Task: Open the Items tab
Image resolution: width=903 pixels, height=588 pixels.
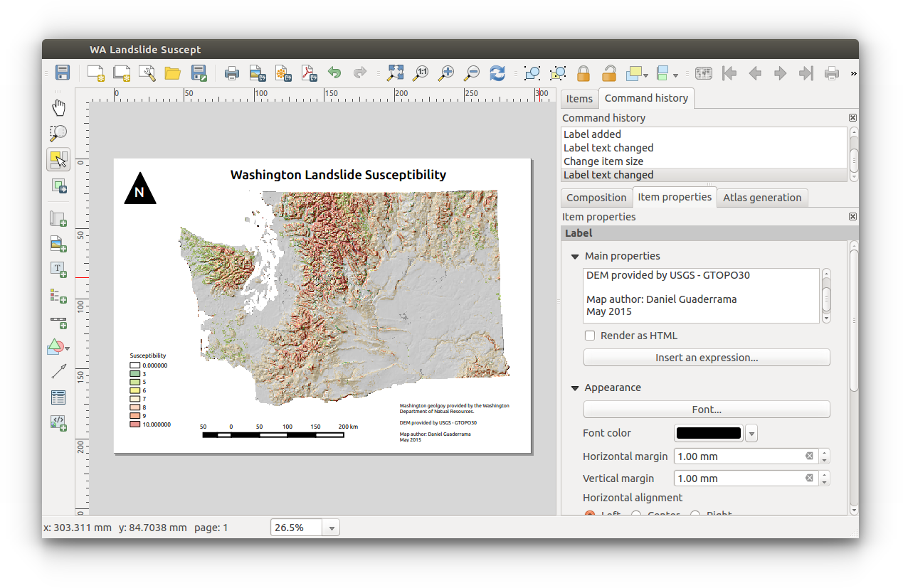Action: coord(579,98)
